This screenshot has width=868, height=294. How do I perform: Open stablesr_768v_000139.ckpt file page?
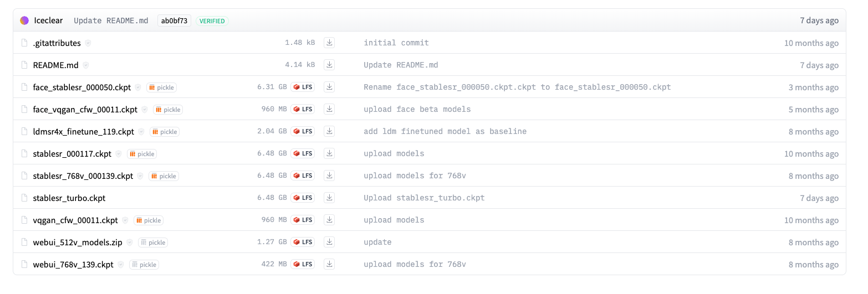tap(83, 176)
